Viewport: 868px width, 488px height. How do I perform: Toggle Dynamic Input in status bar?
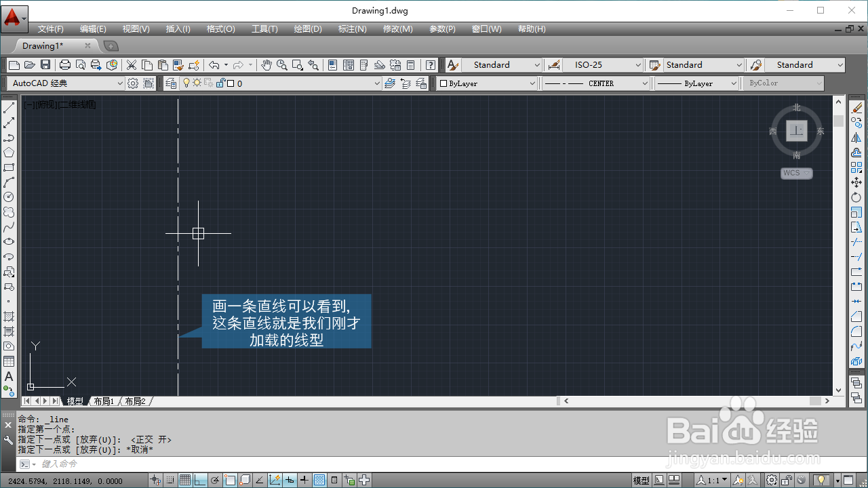point(290,481)
